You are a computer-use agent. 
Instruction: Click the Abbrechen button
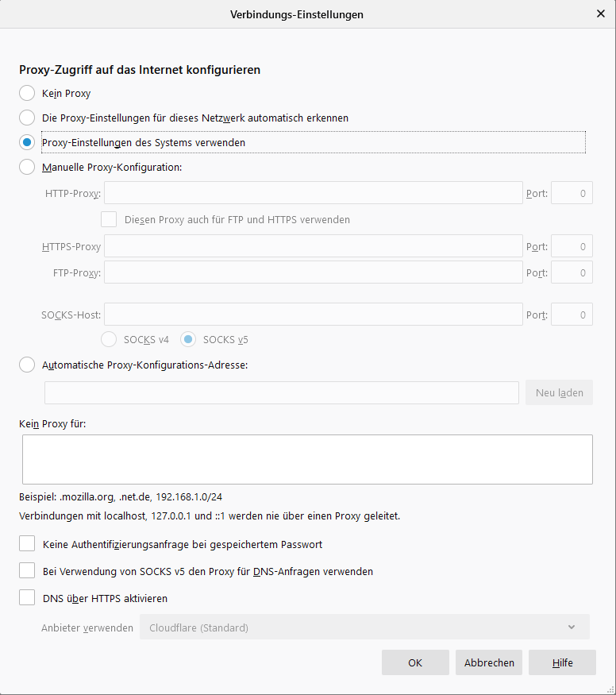pos(489,662)
